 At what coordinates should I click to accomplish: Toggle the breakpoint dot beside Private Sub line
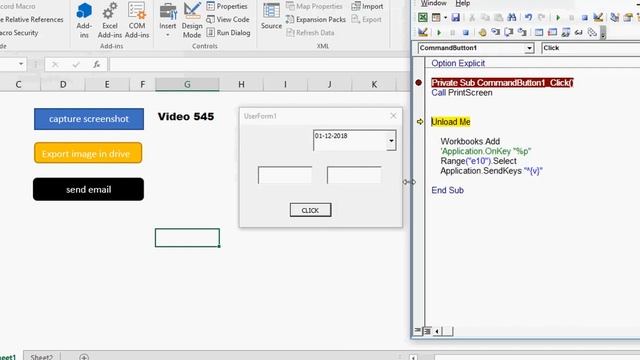click(418, 82)
